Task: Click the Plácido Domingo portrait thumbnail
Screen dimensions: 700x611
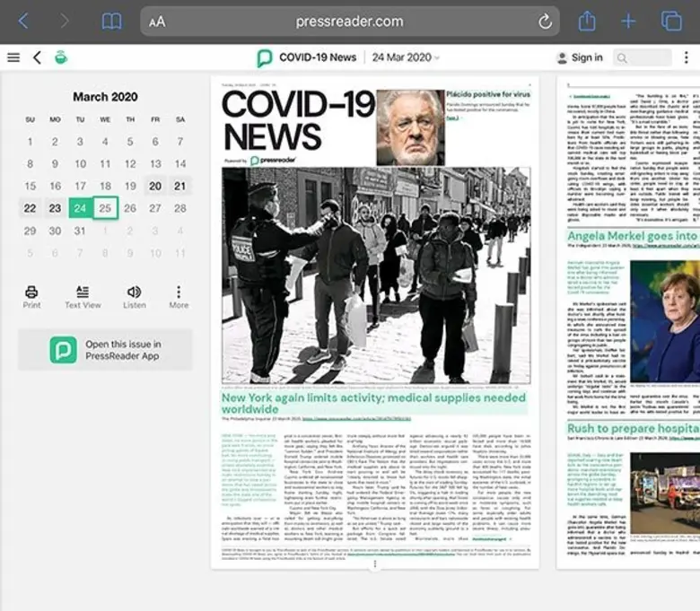Action: 411,127
